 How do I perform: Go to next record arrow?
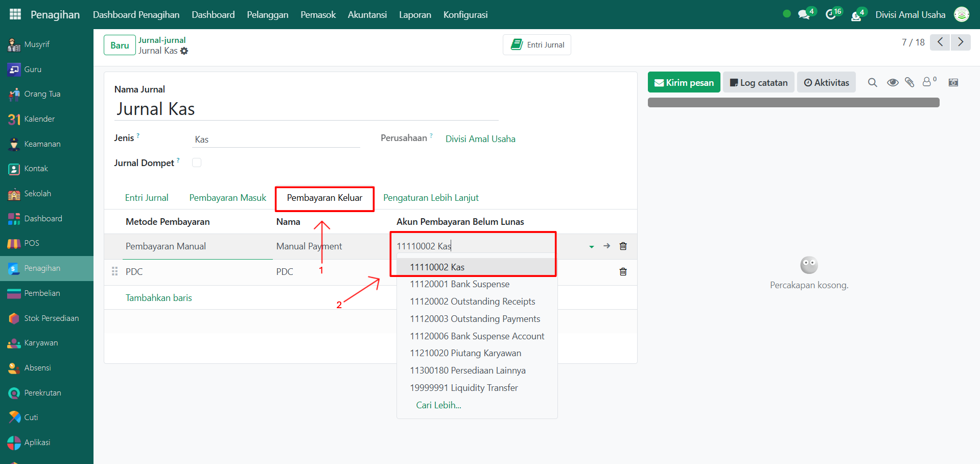961,42
